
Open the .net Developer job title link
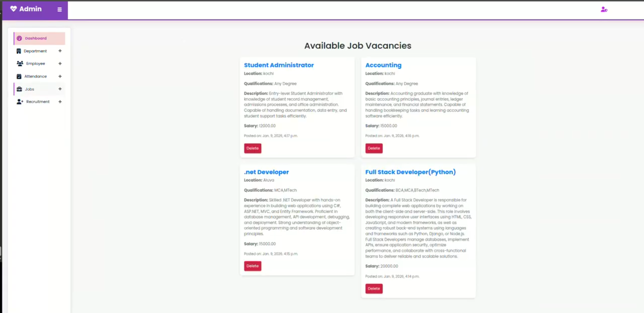(x=266, y=172)
